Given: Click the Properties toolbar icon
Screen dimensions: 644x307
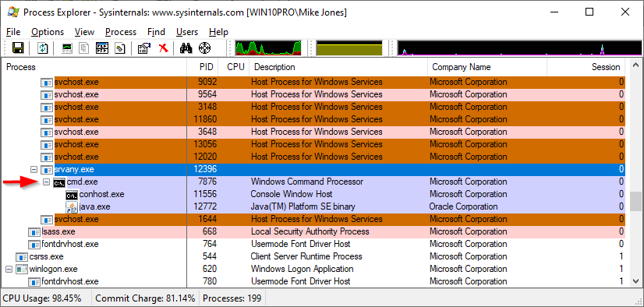Looking at the screenshot, I should [144, 48].
